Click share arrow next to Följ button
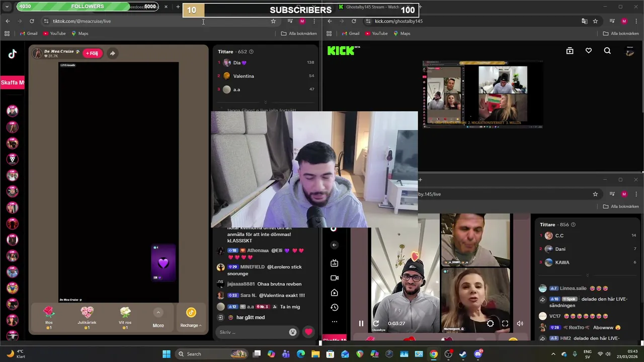 click(x=112, y=53)
